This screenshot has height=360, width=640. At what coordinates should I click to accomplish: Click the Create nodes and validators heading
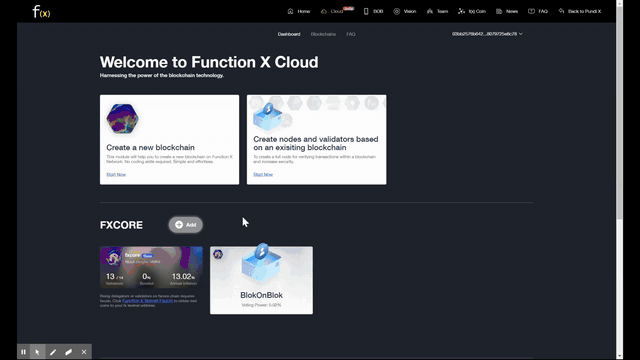coord(316,143)
